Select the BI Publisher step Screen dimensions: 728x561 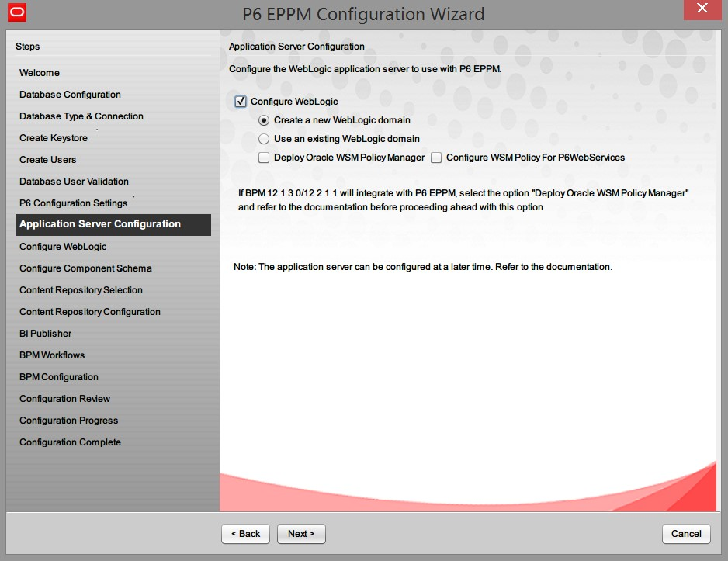point(46,334)
